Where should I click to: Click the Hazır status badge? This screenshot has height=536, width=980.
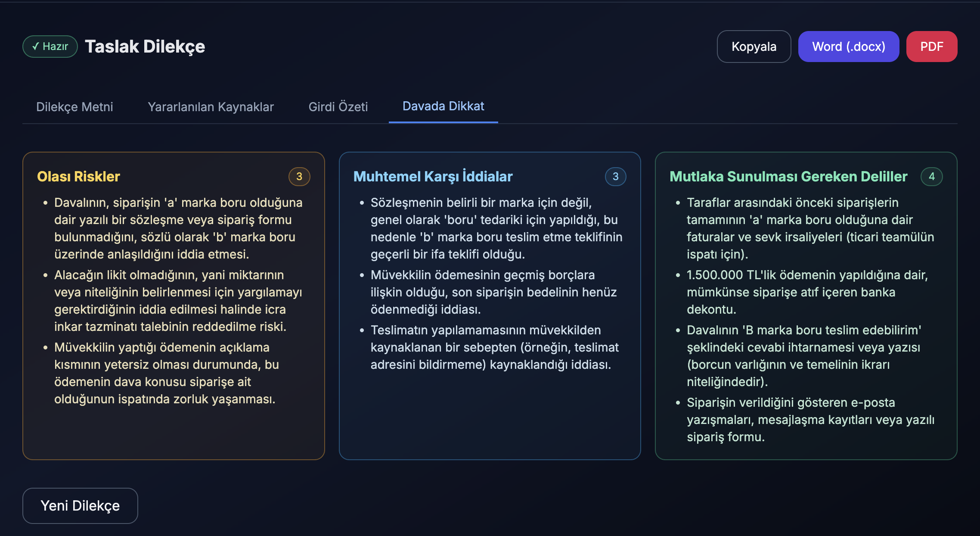(x=50, y=47)
